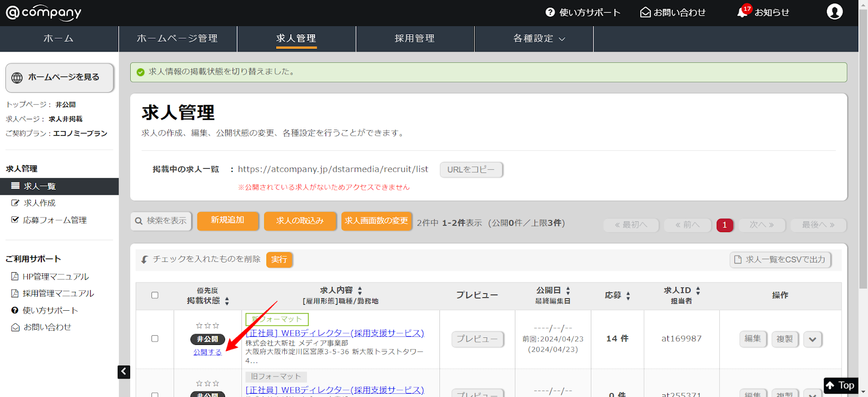Sort by 応募 column arrows
This screenshot has height=397, width=868.
pyautogui.click(x=628, y=296)
